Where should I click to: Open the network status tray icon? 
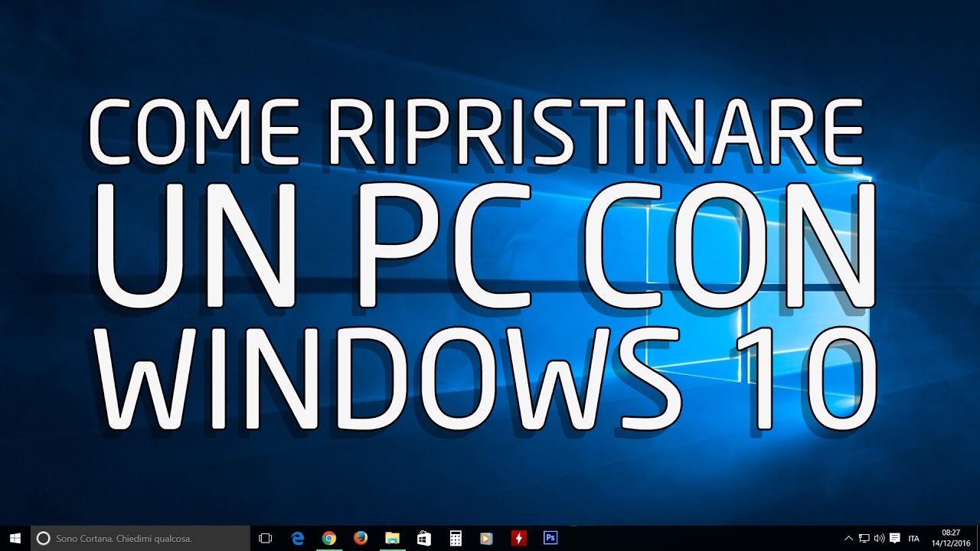(x=864, y=538)
